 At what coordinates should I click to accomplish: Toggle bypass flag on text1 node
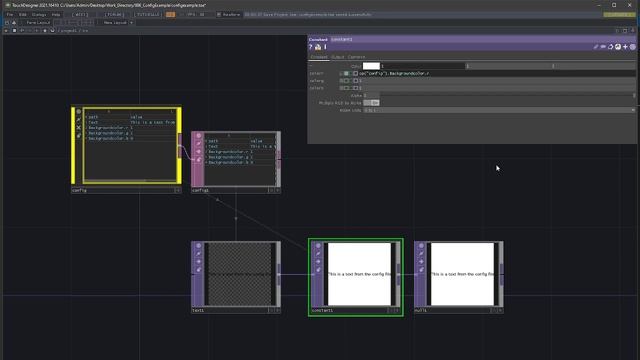click(x=198, y=262)
